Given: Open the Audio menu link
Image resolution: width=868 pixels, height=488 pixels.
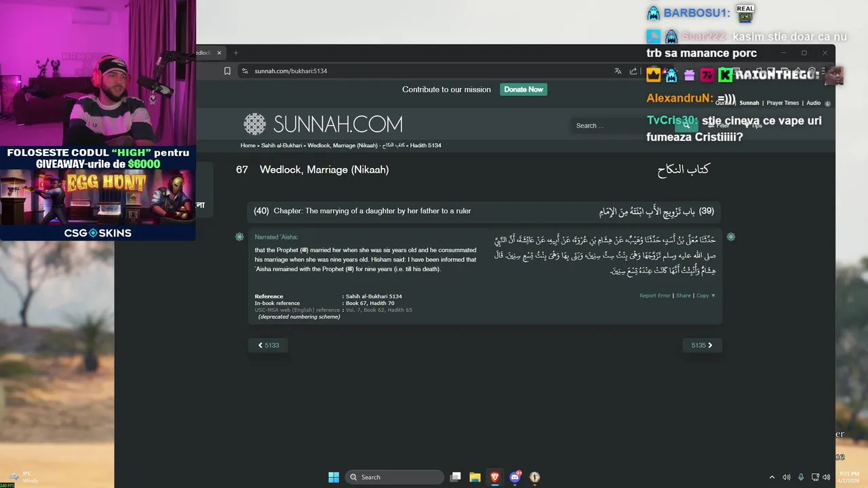Looking at the screenshot, I should point(813,103).
